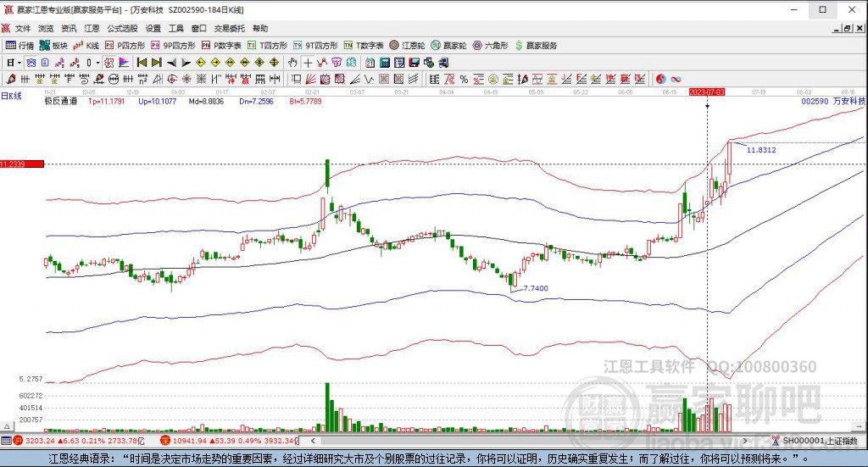868x467 pixels.
Task: Click the V-shaped wave line tool
Action: pos(369,79)
